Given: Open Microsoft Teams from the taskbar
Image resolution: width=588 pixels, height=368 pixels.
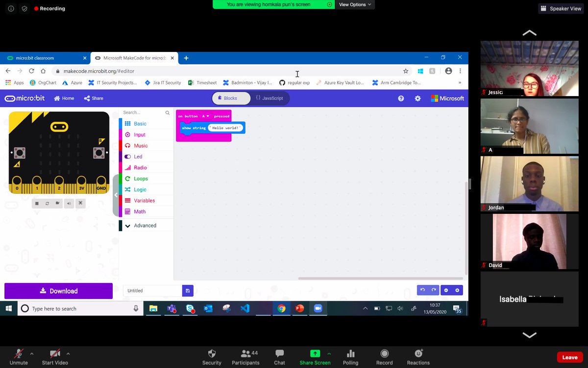Looking at the screenshot, I should pos(171,308).
